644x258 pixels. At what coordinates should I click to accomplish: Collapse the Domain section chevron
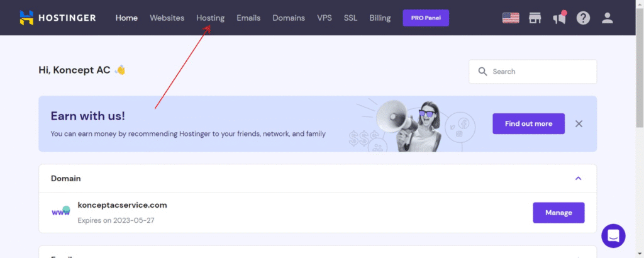tap(579, 178)
